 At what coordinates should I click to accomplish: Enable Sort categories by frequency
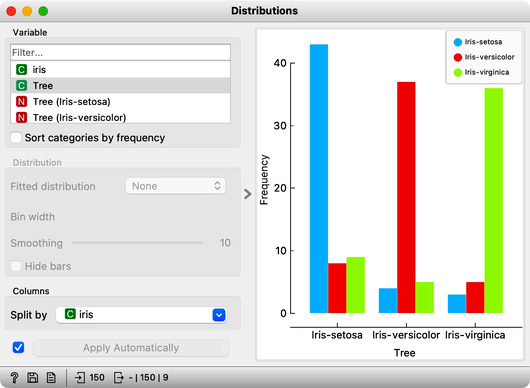click(16, 138)
